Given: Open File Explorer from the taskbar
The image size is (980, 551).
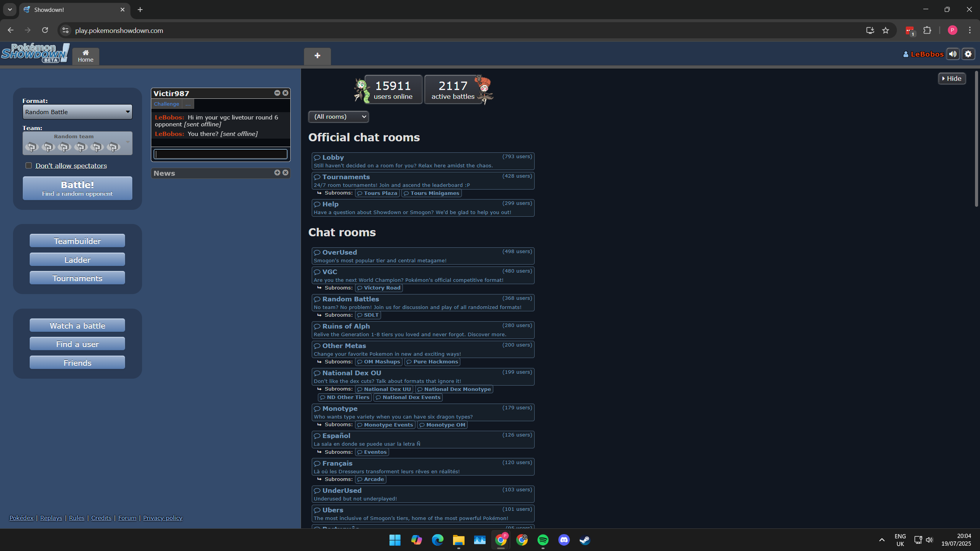Looking at the screenshot, I should (x=458, y=540).
